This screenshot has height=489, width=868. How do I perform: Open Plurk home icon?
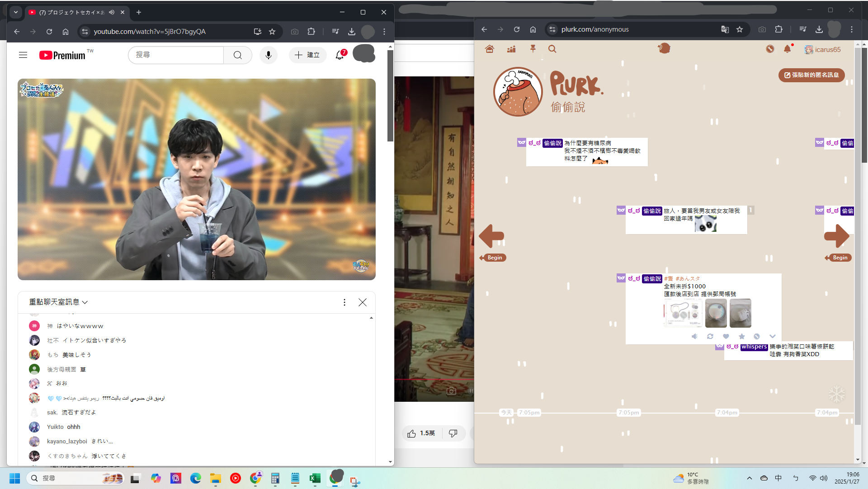pos(490,49)
